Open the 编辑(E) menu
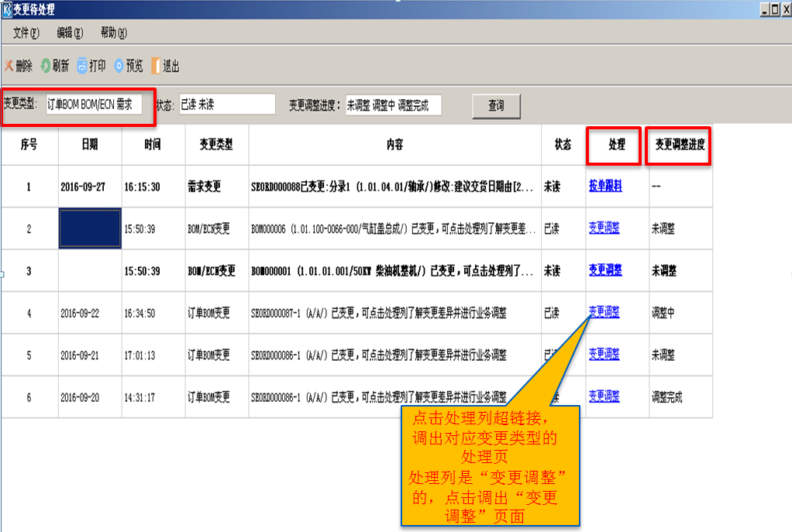792x532 pixels. 70,33
